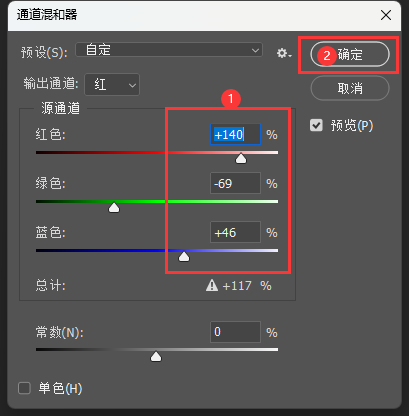The image size is (409, 416).
Task: Click the 取消 cancel button
Action: pyautogui.click(x=350, y=88)
